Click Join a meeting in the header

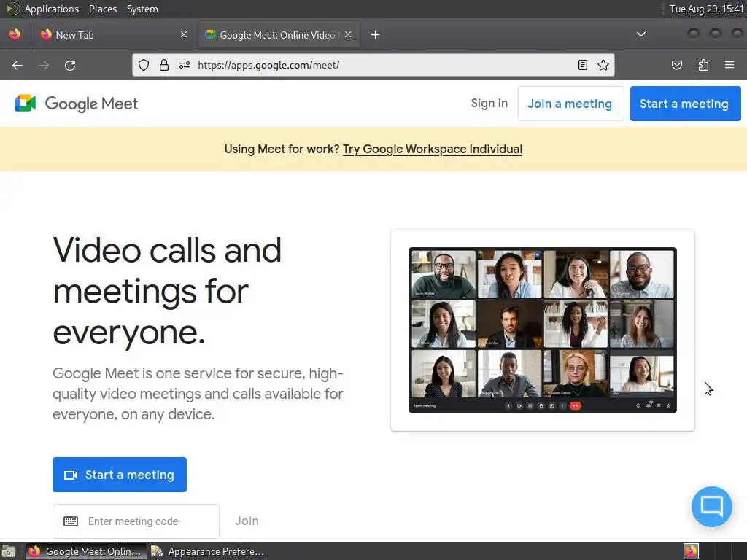[570, 104]
